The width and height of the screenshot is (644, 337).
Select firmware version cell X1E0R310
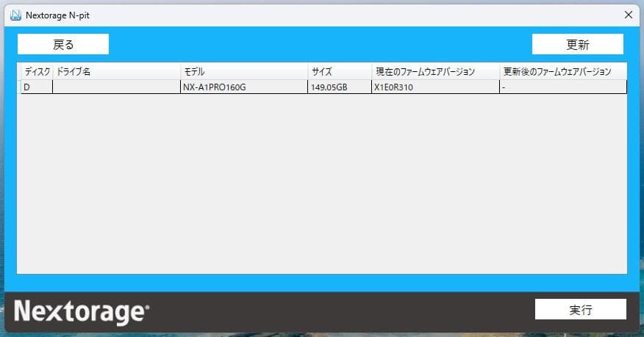pos(436,87)
